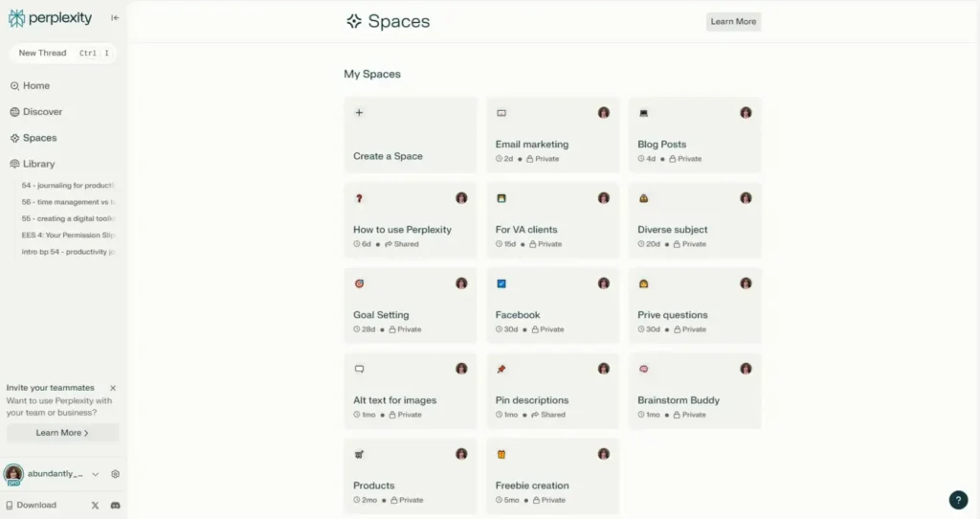Viewport: 980px width, 519px height.
Task: Click the Shared label on How to use Perplexity
Action: (402, 244)
